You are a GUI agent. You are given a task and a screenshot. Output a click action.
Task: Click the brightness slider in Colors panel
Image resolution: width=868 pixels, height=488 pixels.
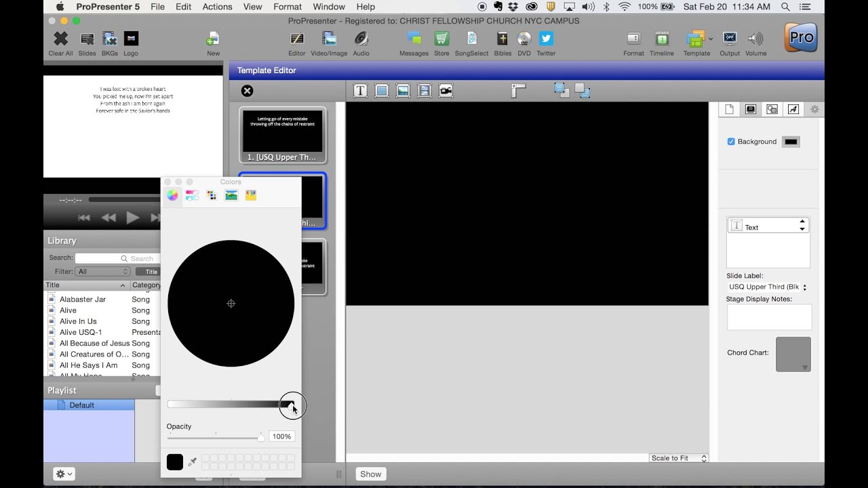coord(231,405)
